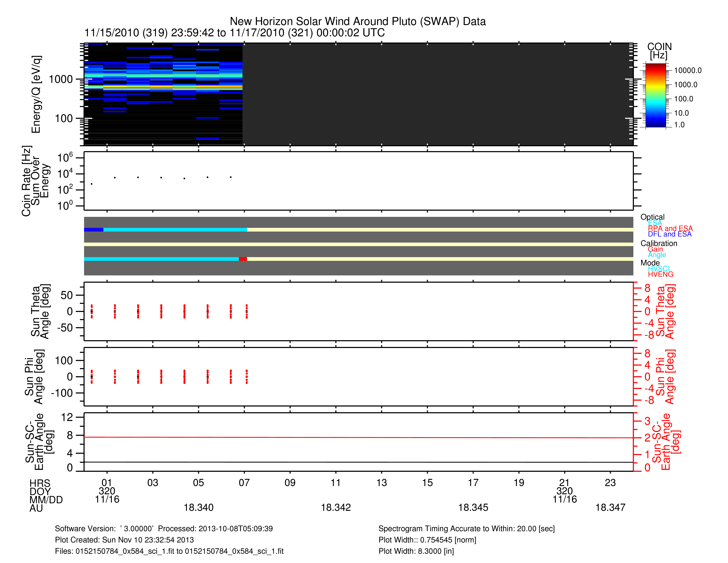Click the Software Version footer text
The height and width of the screenshot is (563, 728).
click(x=164, y=529)
